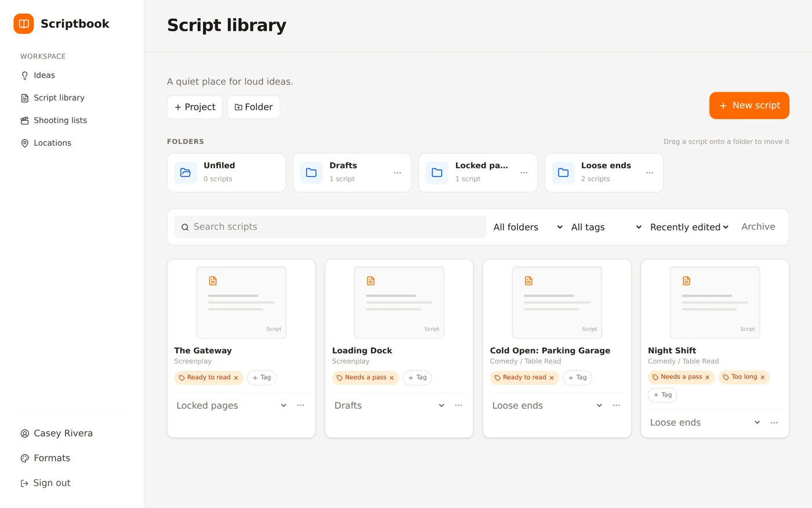The width and height of the screenshot is (812, 508).
Task: Remove Ready to read tag from Cold Open
Action: (x=552, y=378)
